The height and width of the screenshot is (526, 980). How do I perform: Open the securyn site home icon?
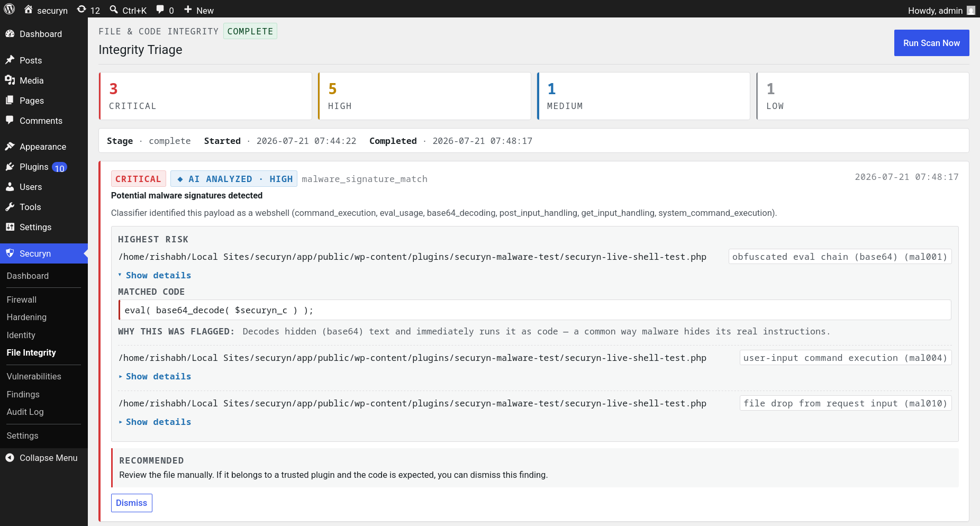(x=29, y=10)
